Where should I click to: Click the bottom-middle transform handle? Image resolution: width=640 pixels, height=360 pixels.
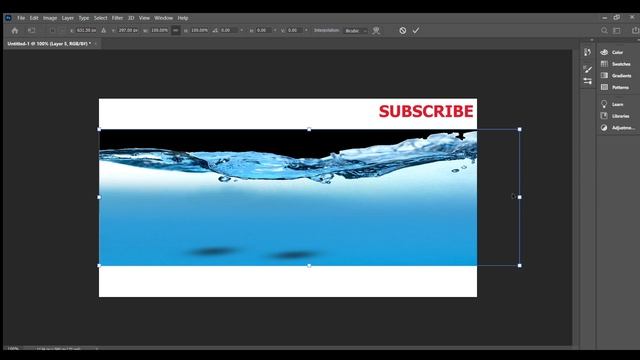click(x=309, y=266)
